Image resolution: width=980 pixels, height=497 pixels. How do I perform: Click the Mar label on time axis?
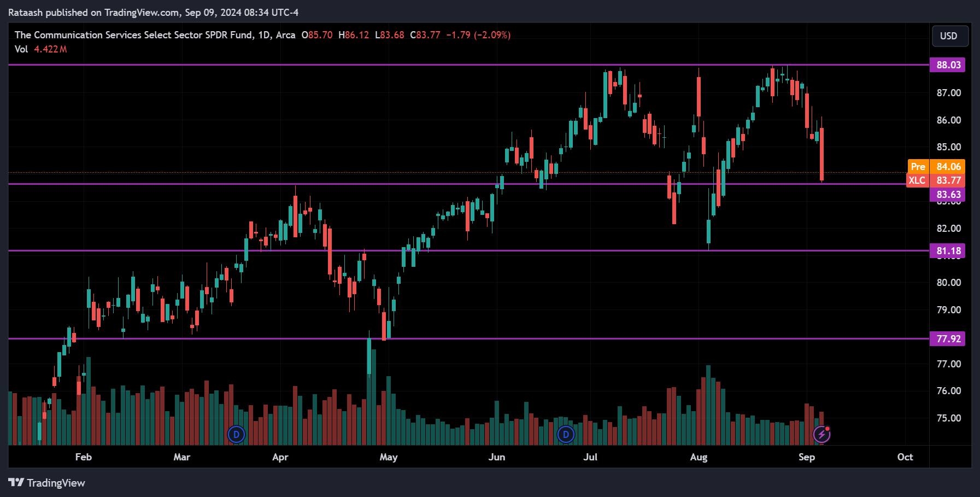point(182,457)
